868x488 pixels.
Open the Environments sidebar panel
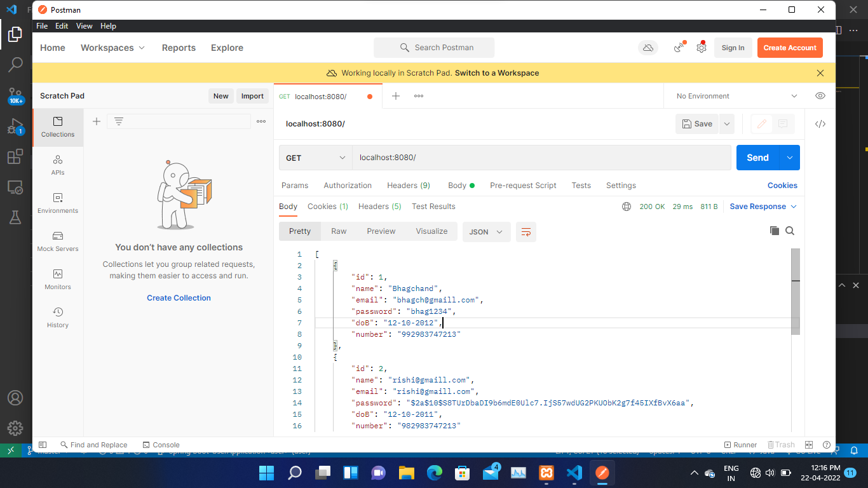pyautogui.click(x=58, y=202)
